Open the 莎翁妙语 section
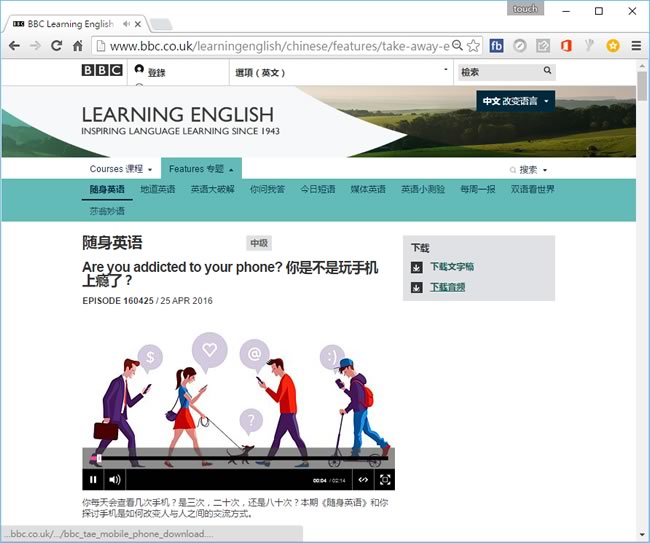Screen dimensions: 650x543 coord(107,211)
